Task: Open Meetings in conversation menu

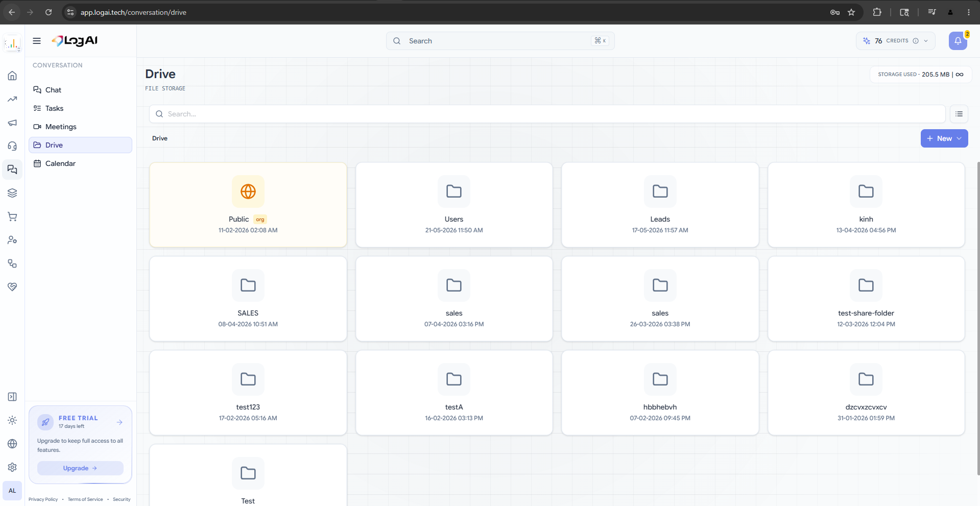Action: point(80,127)
